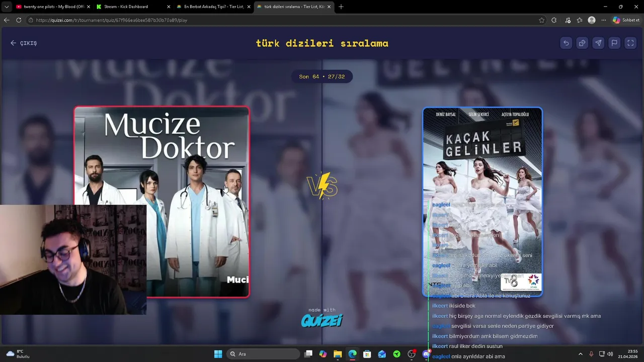This screenshot has width=644, height=362.
Task: Add this page to favorites
Action: [x=541, y=20]
